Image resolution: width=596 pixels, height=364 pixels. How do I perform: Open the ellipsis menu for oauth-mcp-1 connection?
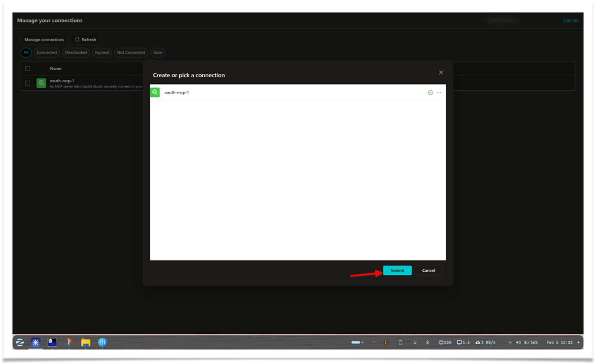[x=438, y=92]
